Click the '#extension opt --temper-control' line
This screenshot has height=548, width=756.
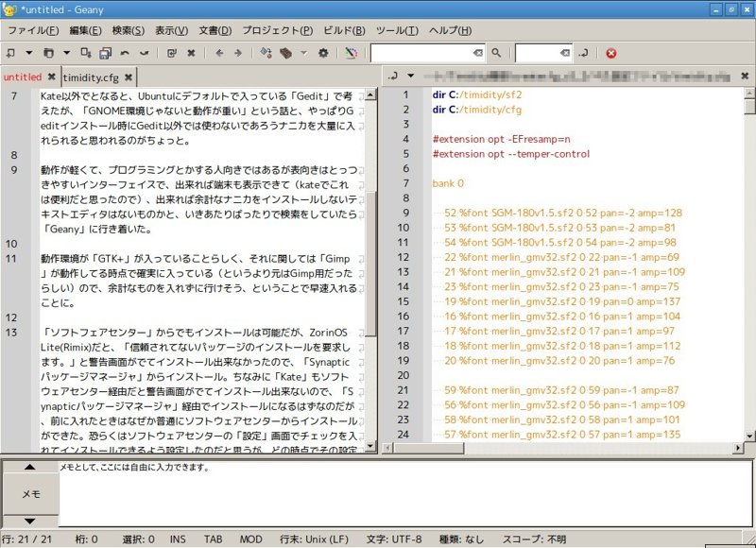pos(511,154)
